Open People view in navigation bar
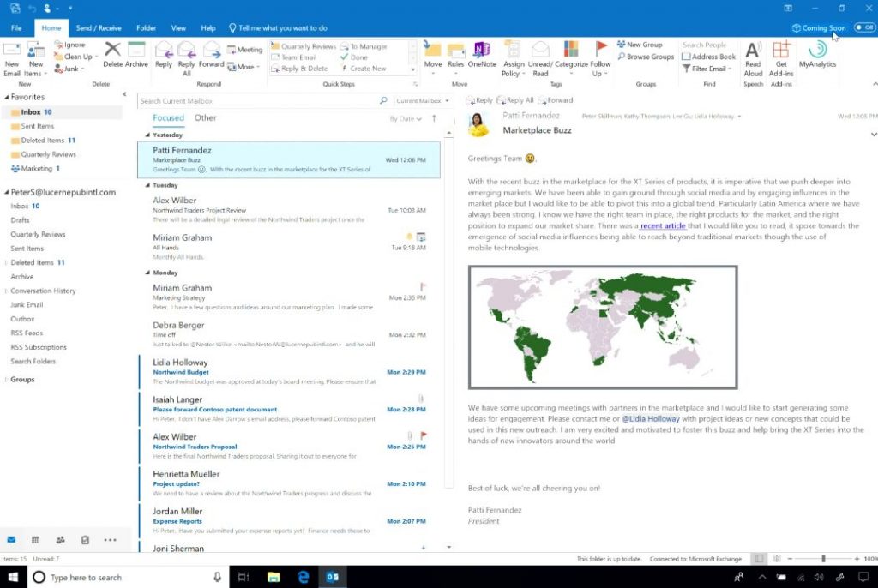The width and height of the screenshot is (878, 588). click(x=61, y=540)
